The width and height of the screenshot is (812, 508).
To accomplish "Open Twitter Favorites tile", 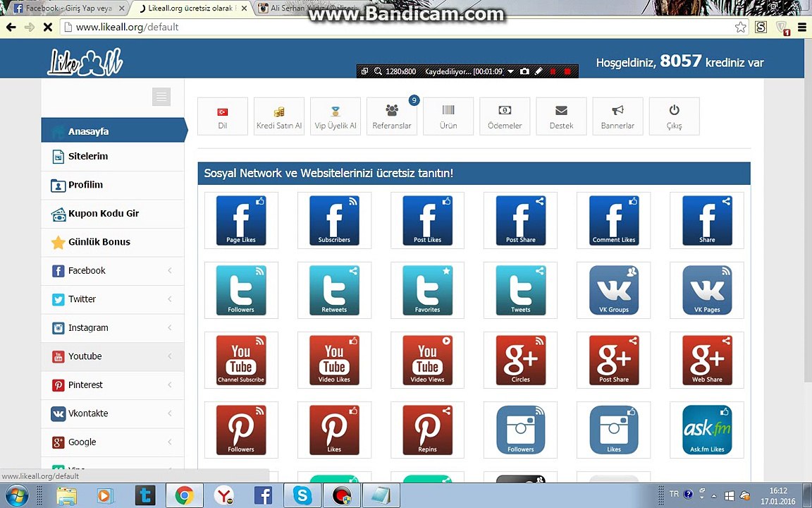I will click(x=427, y=290).
